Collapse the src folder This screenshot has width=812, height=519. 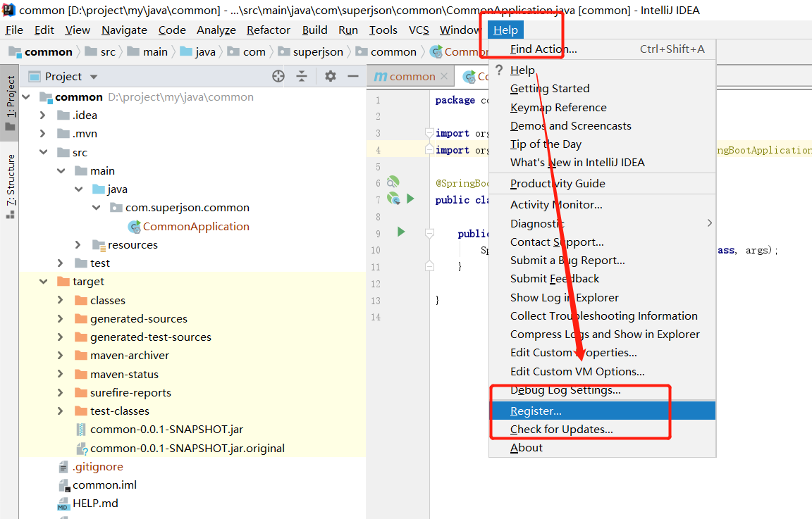coord(44,152)
